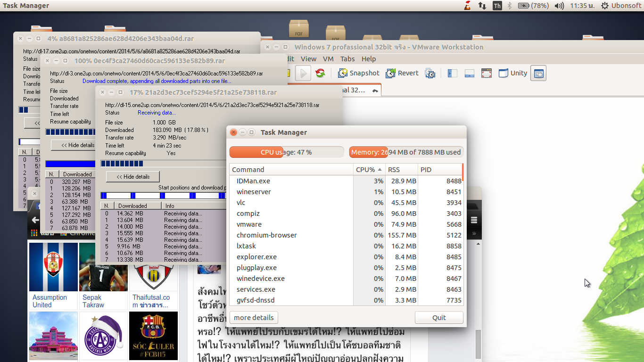Sort Task Manager by the CPU% column
644x362 pixels.
click(x=369, y=170)
